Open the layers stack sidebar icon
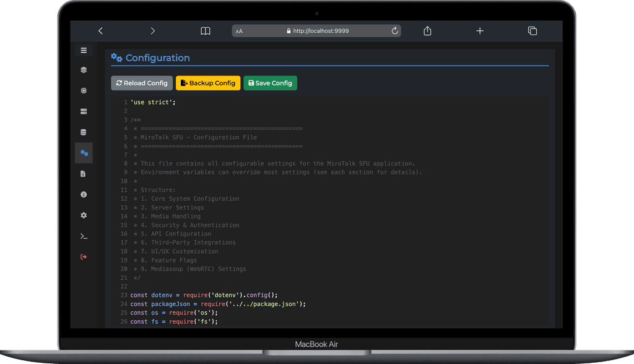Screen dimensions: 634x364 (84, 70)
